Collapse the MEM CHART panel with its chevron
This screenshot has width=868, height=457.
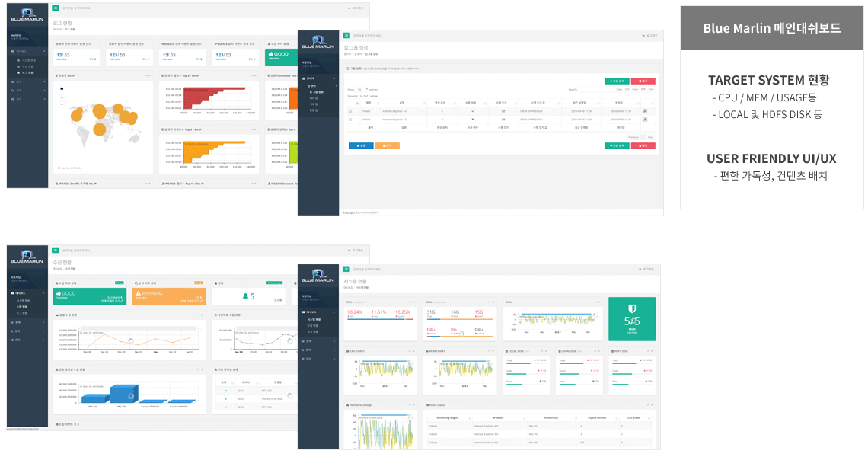click(x=488, y=350)
